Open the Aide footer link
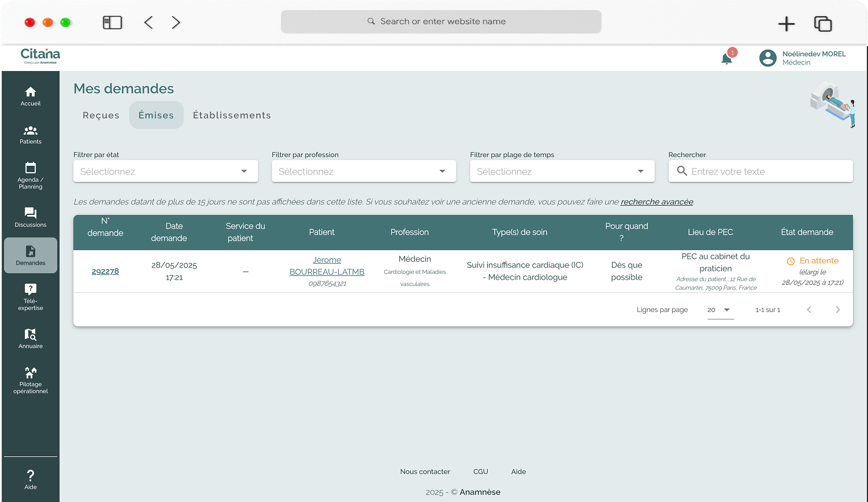 click(518, 471)
